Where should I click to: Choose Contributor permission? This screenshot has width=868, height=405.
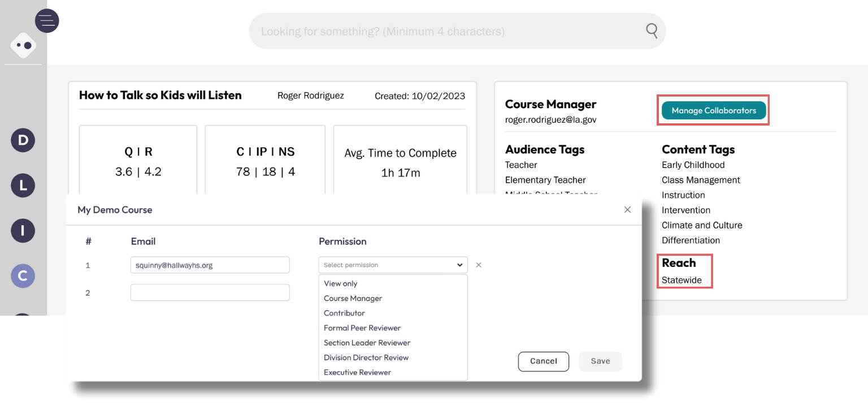click(344, 313)
